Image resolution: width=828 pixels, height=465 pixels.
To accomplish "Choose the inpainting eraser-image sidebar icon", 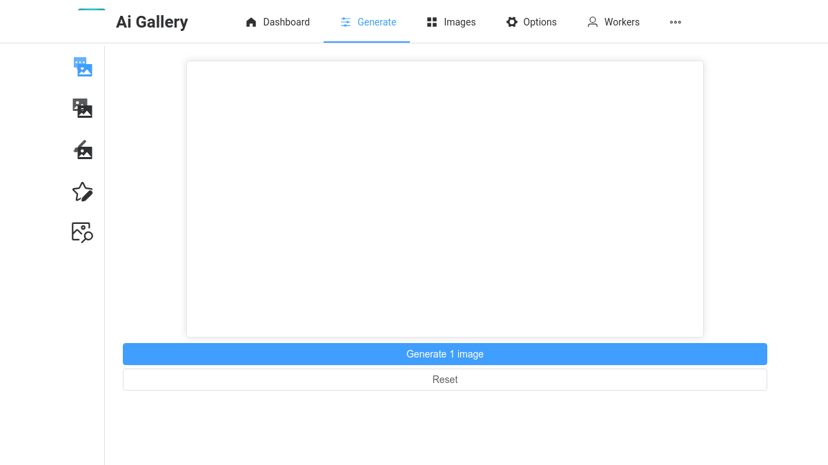I will pos(83,150).
